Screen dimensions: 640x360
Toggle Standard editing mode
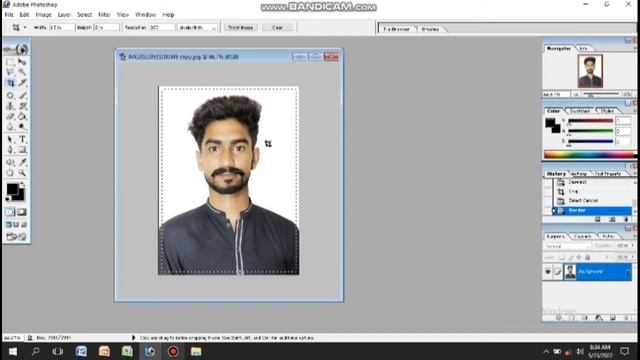10,212
